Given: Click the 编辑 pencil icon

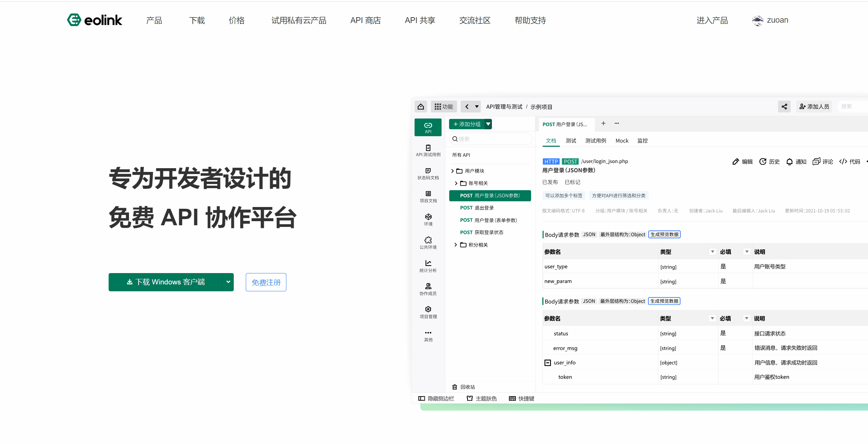Looking at the screenshot, I should click(736, 162).
